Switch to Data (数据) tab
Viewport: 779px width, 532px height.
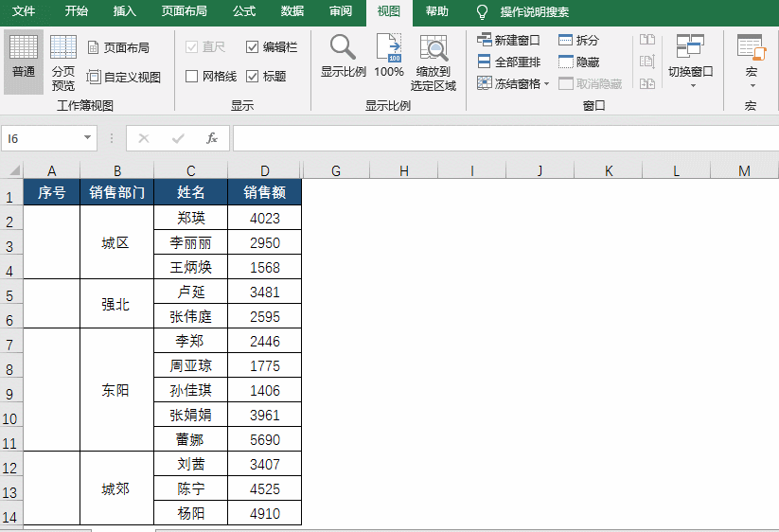click(292, 11)
